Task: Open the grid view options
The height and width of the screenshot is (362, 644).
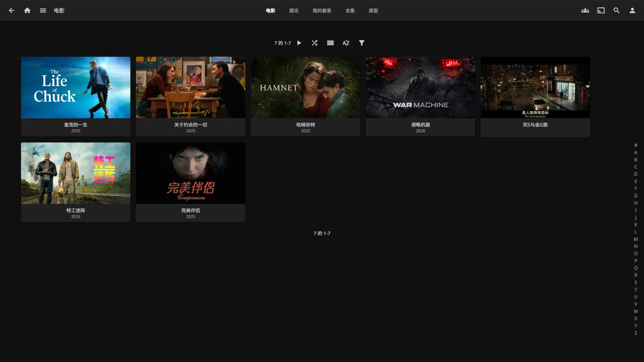Action: (330, 43)
